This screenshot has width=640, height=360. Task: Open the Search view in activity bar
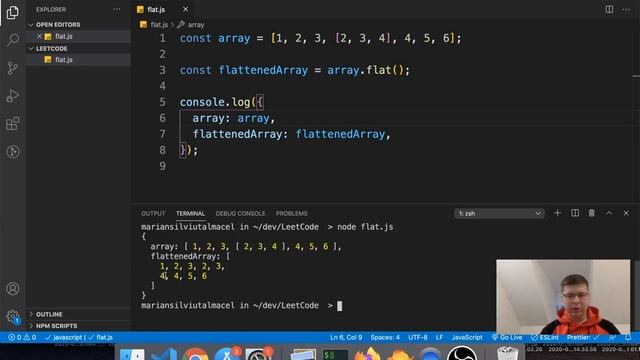click(13, 40)
